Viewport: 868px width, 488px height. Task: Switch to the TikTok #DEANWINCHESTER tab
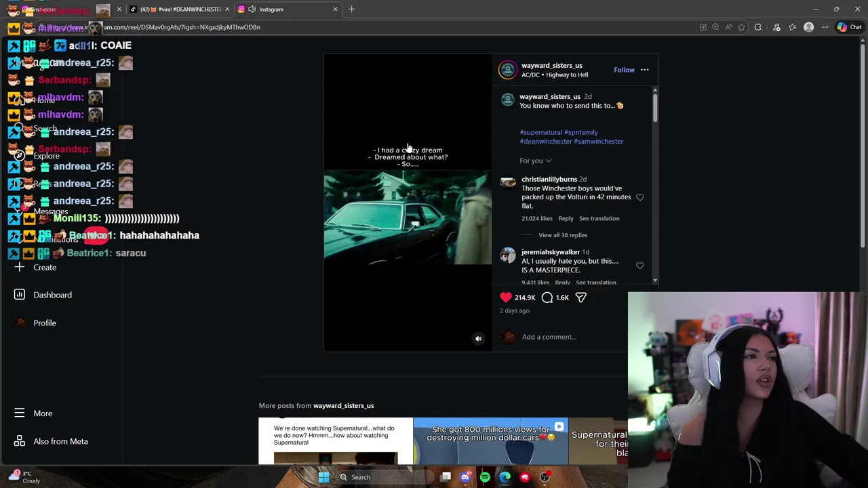click(180, 9)
